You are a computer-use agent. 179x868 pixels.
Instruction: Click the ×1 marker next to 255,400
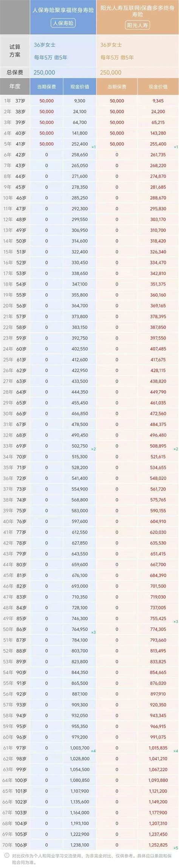(176, 147)
